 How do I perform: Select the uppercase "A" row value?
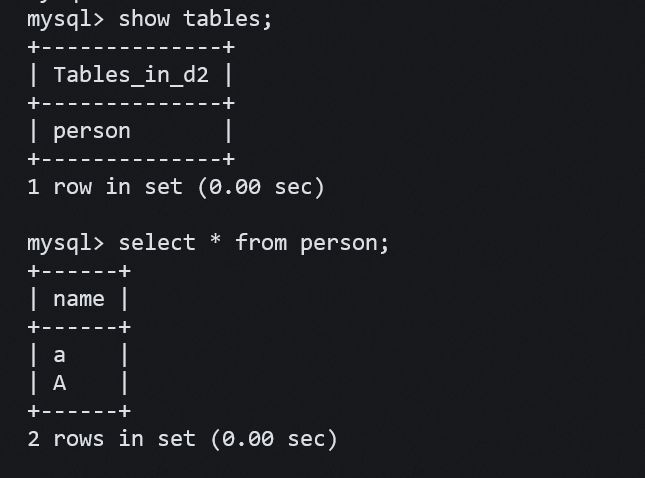point(60,382)
